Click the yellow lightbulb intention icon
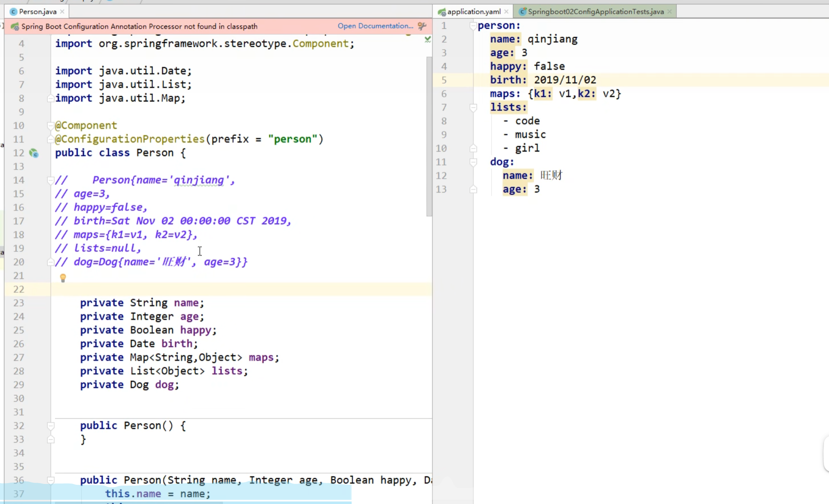Screen dimensions: 829x504 (x=63, y=278)
